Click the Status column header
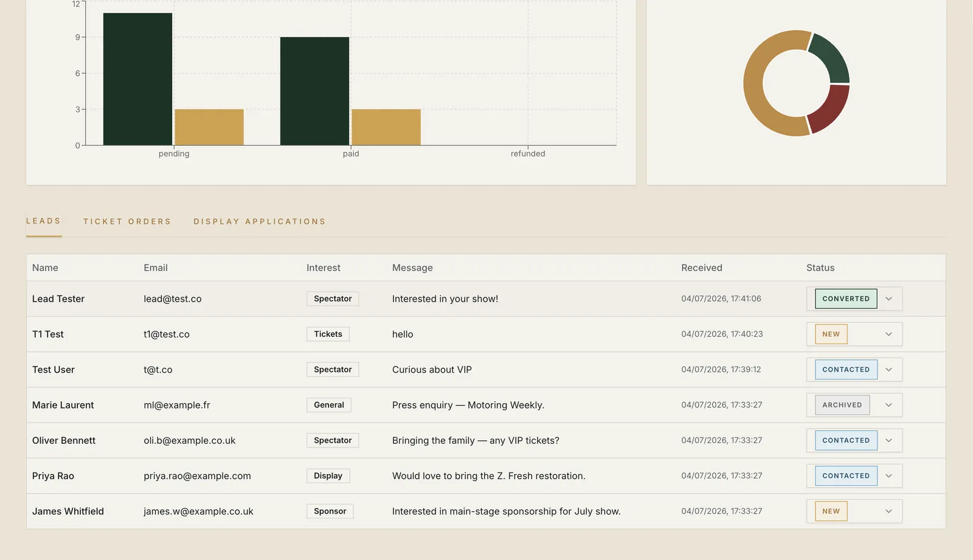973x560 pixels. [x=820, y=268]
